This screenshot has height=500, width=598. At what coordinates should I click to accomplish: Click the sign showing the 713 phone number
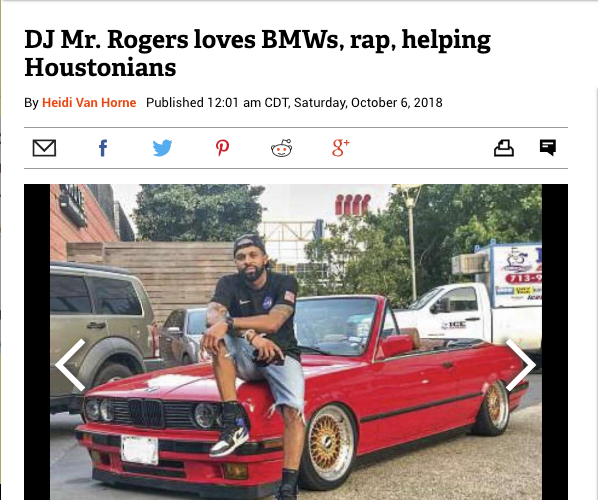(x=517, y=272)
